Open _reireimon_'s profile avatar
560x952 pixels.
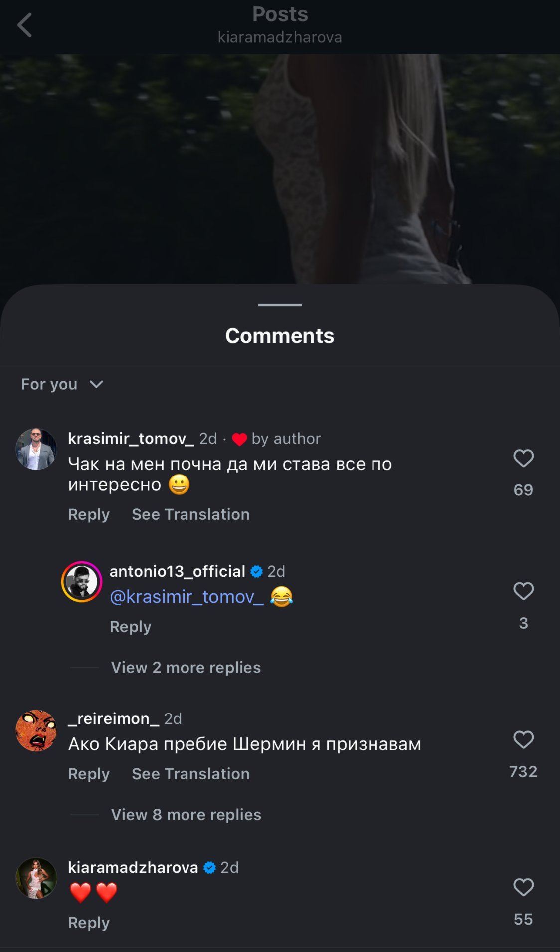36,730
